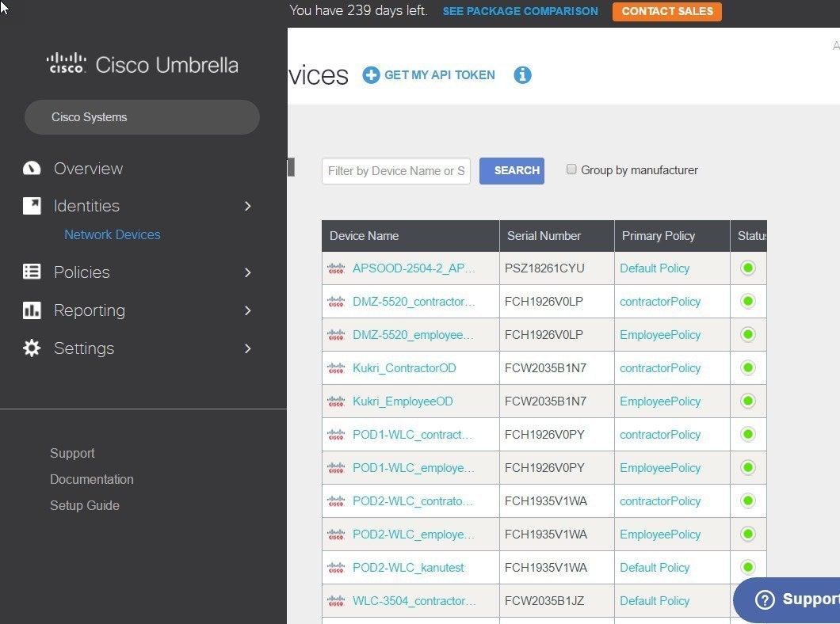
Task: Select the Identities menu item
Action: coord(86,206)
